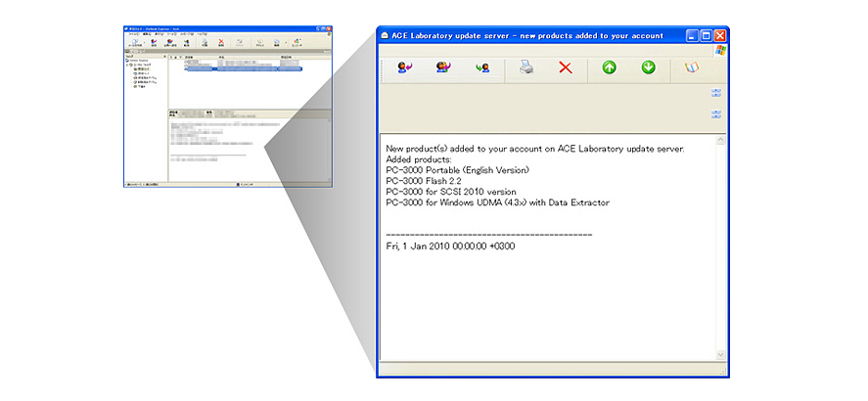Click the line 'PC-3000 Portable (English Version)'

(458, 170)
